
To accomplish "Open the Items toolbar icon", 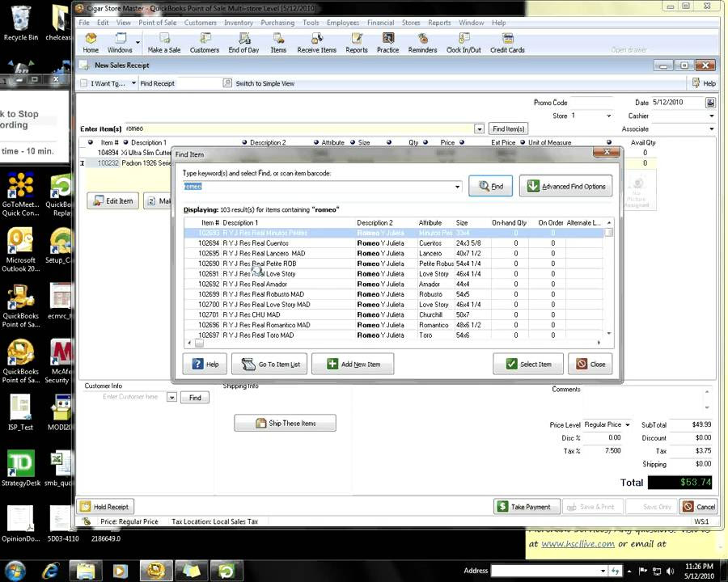I will [x=278, y=43].
